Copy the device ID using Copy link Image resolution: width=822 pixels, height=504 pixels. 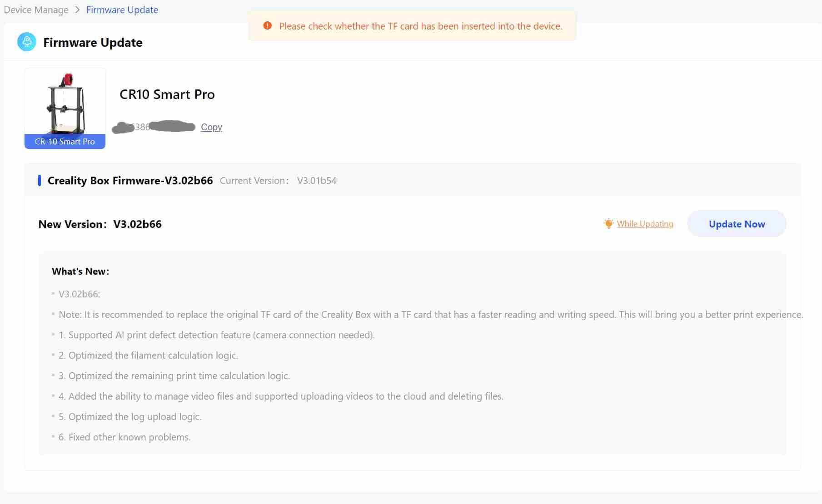pyautogui.click(x=211, y=127)
